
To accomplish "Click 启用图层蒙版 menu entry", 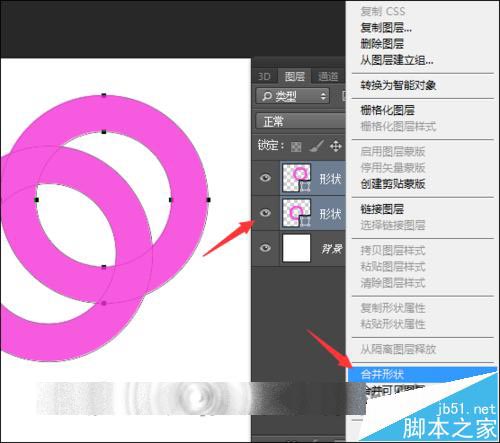I will [x=393, y=151].
